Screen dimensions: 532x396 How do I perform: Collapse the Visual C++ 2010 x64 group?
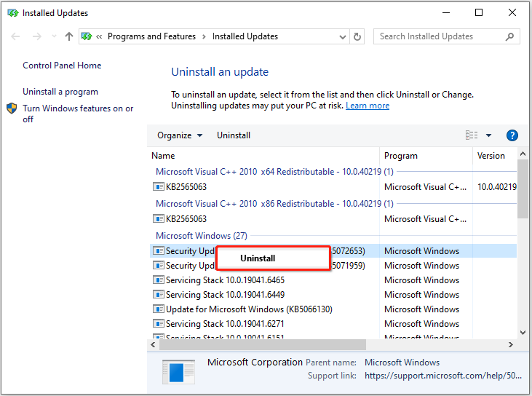click(x=274, y=172)
